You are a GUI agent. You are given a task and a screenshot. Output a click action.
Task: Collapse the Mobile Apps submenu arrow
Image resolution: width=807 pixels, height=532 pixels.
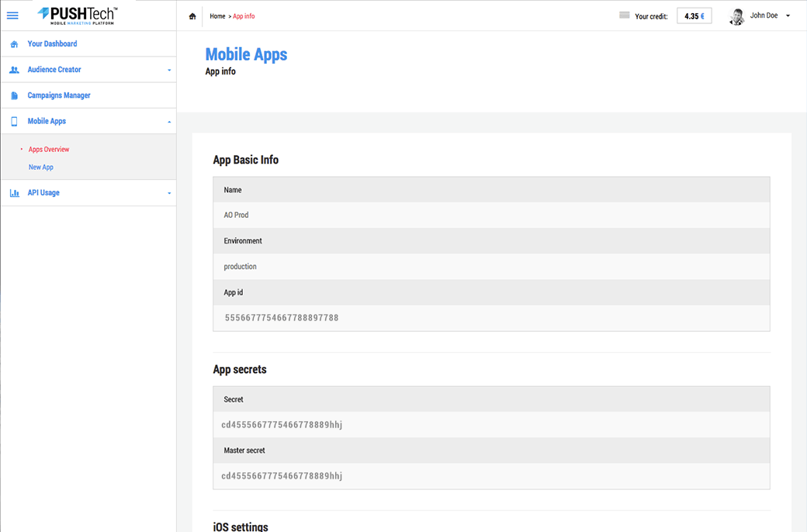pyautogui.click(x=169, y=122)
